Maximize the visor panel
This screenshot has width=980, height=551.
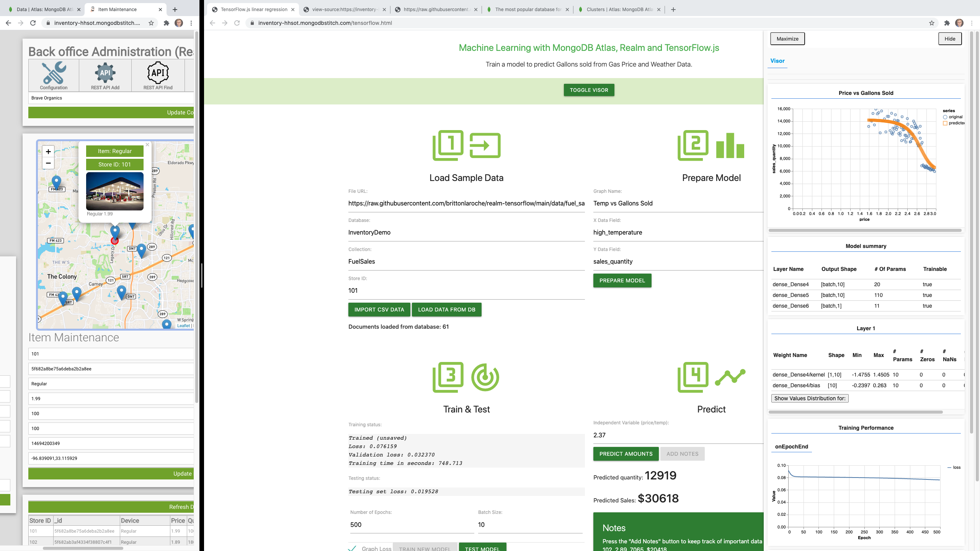click(x=787, y=39)
